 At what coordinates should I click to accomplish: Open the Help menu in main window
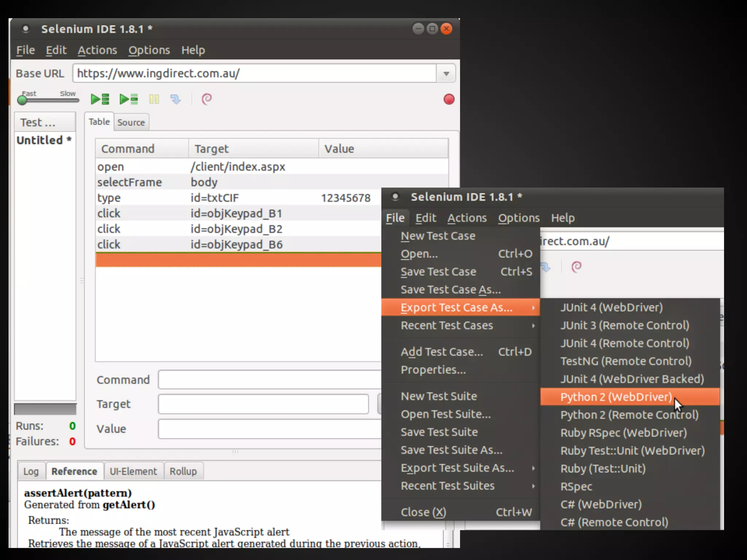click(x=193, y=50)
